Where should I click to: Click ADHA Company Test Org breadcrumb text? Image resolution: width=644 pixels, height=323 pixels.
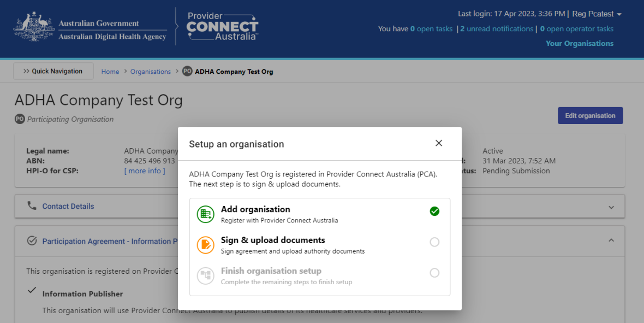click(234, 72)
